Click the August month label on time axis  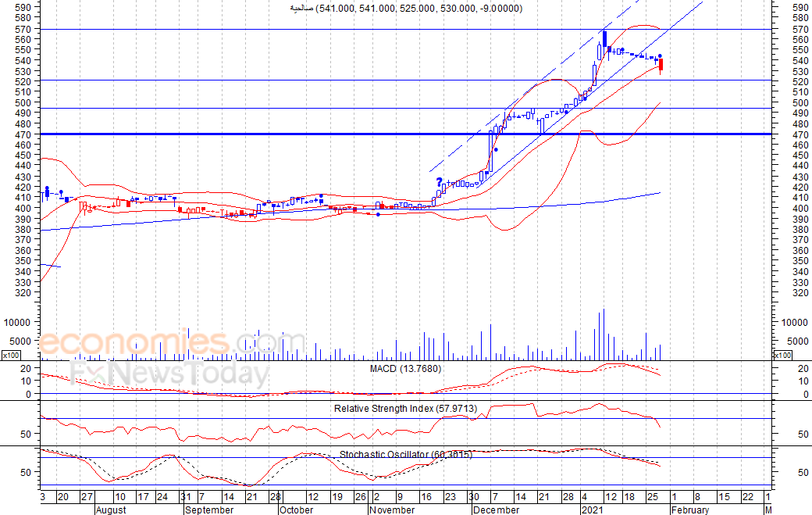point(111,510)
